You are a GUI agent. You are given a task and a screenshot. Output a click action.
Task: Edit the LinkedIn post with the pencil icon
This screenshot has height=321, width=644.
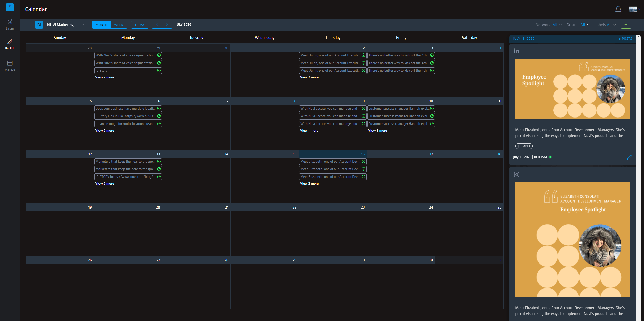click(629, 157)
